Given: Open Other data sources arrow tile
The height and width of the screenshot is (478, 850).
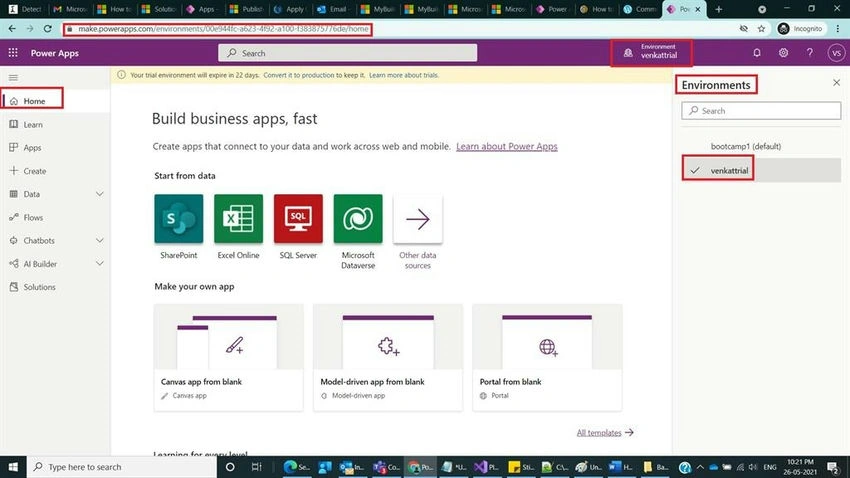Looking at the screenshot, I should [x=417, y=219].
